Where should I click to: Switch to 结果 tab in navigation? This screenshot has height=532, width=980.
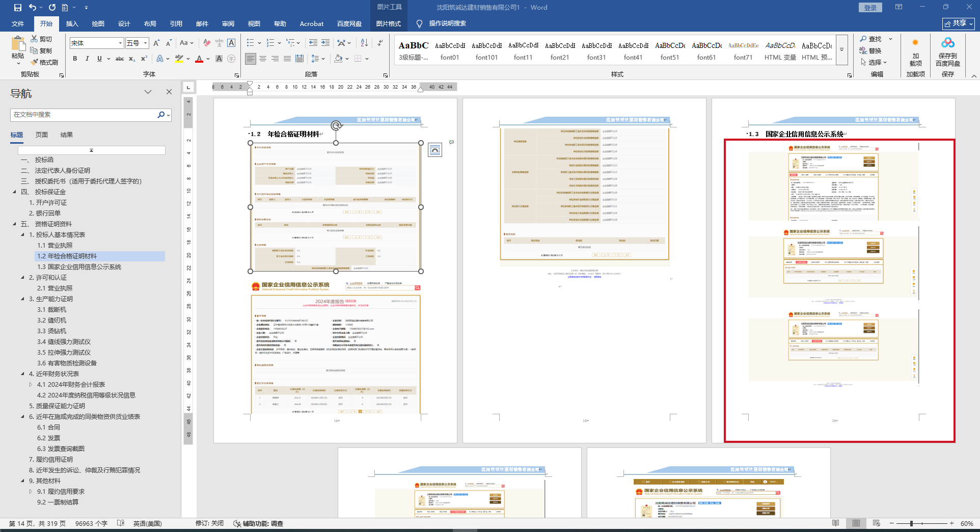[67, 135]
